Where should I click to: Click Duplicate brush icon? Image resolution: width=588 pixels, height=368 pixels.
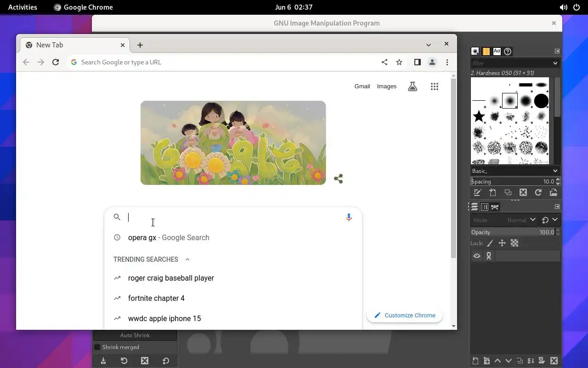click(508, 193)
